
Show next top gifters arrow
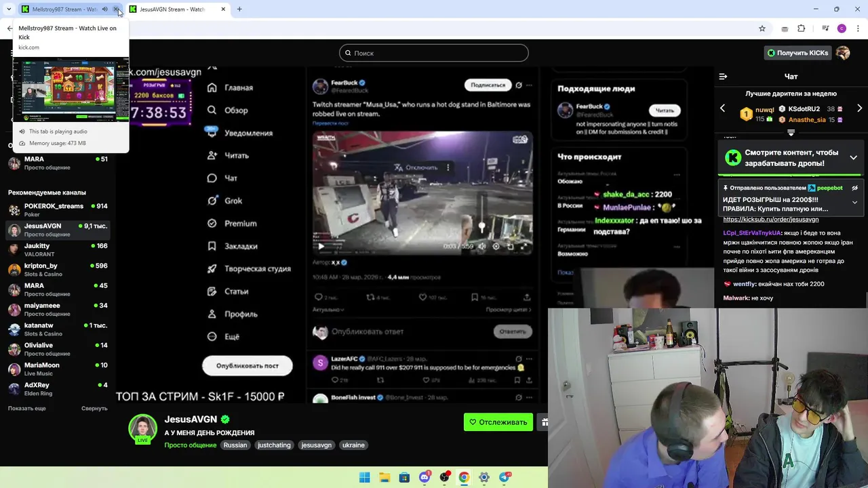coord(859,108)
